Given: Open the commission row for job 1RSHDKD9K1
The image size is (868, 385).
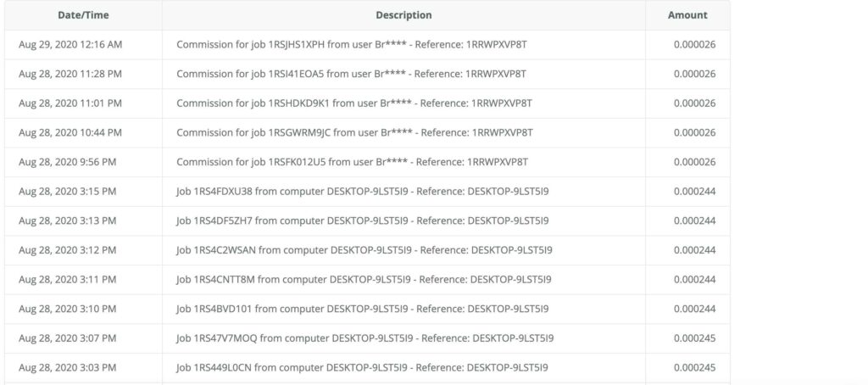Looking at the screenshot, I should pyautogui.click(x=353, y=103).
